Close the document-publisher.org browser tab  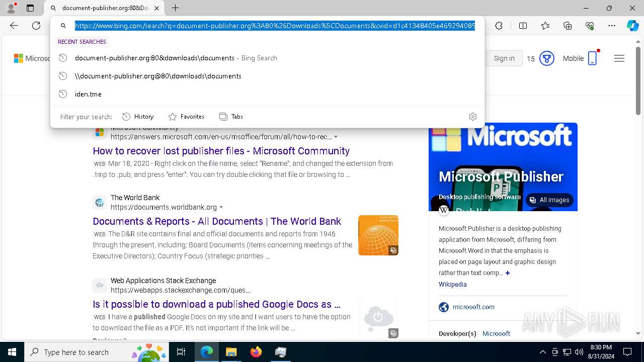click(156, 8)
